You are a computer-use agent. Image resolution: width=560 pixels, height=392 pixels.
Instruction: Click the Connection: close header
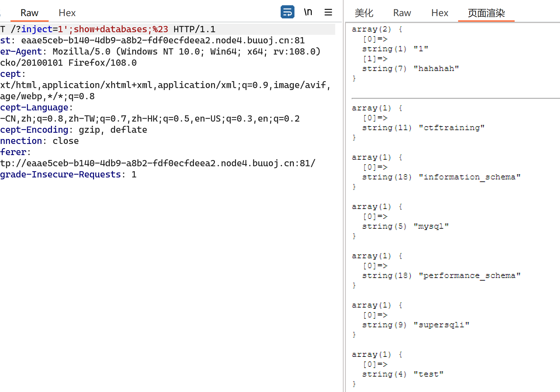tap(39, 141)
